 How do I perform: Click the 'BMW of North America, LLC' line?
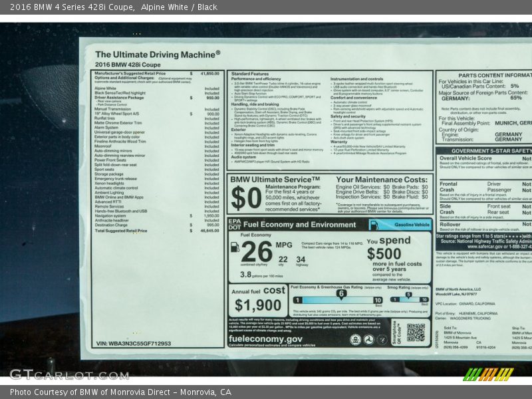(458, 289)
